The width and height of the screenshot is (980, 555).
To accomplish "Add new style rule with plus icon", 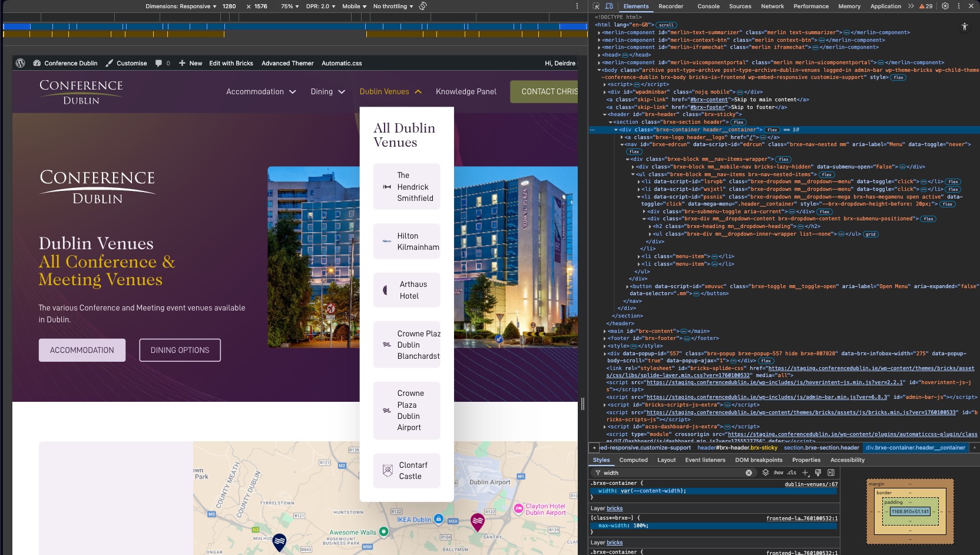I will click(805, 473).
